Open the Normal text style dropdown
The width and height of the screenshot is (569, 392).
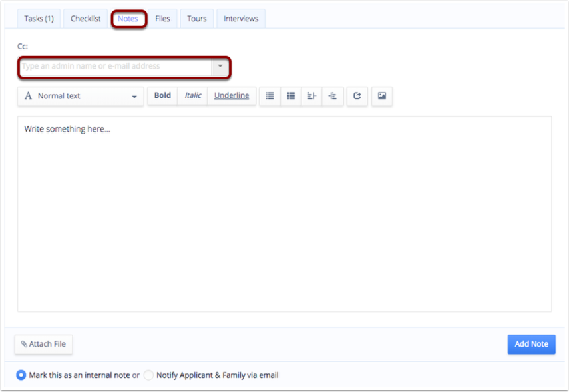tap(81, 97)
